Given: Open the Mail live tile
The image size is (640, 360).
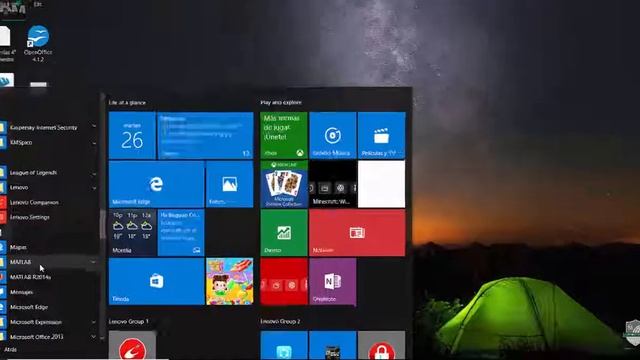Looking at the screenshot, I should [205, 135].
